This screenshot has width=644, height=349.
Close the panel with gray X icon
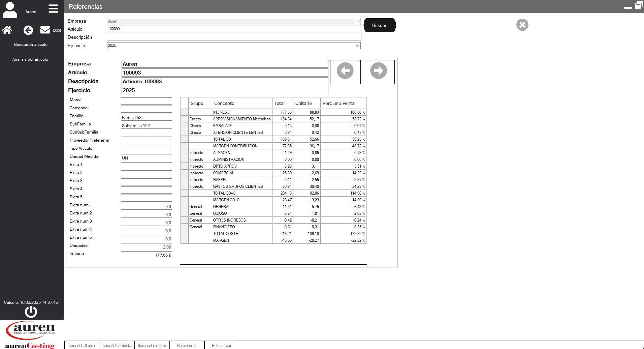pos(522,25)
